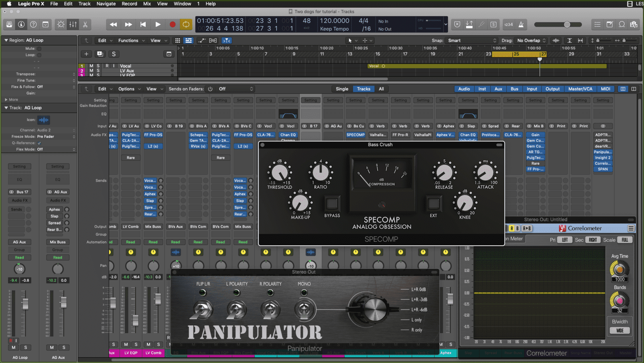644x363 pixels.
Task: Click the Replace mode X icon
Action: 457,25
